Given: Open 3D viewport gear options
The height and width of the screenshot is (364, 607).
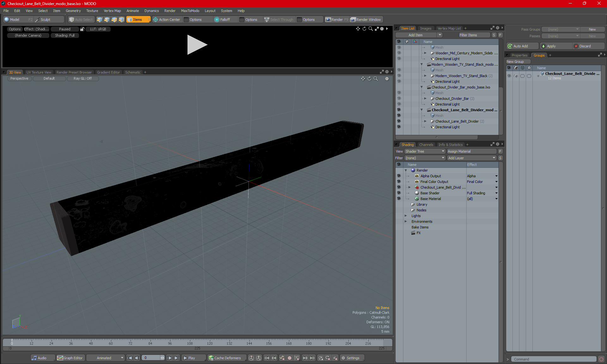Looking at the screenshot, I should (x=387, y=79).
